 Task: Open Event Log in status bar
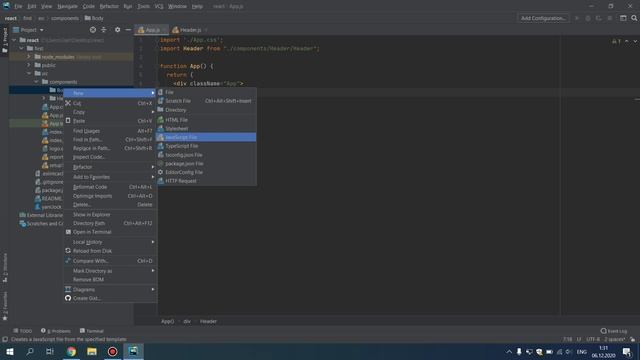tap(613, 331)
